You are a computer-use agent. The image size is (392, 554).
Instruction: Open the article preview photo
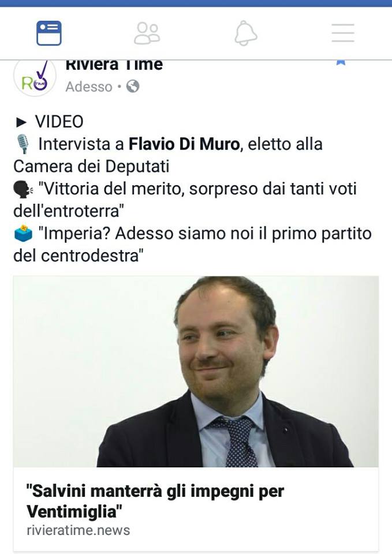coord(196,371)
